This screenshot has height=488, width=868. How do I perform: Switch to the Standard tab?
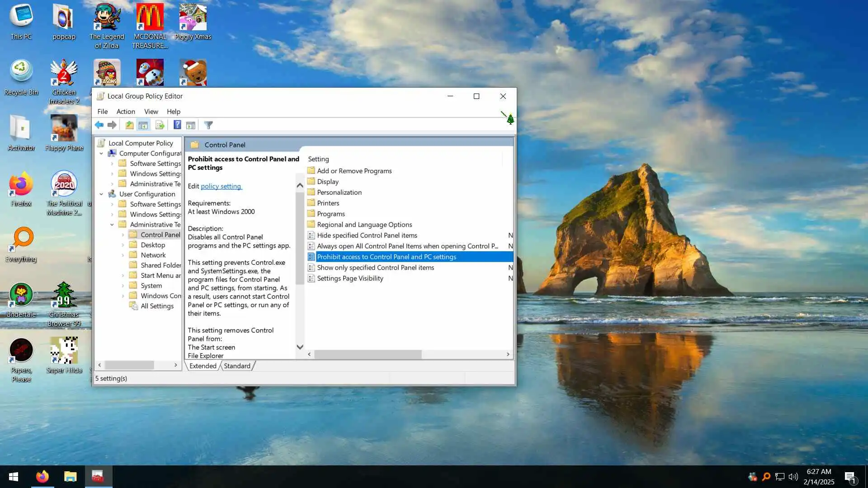coord(237,366)
